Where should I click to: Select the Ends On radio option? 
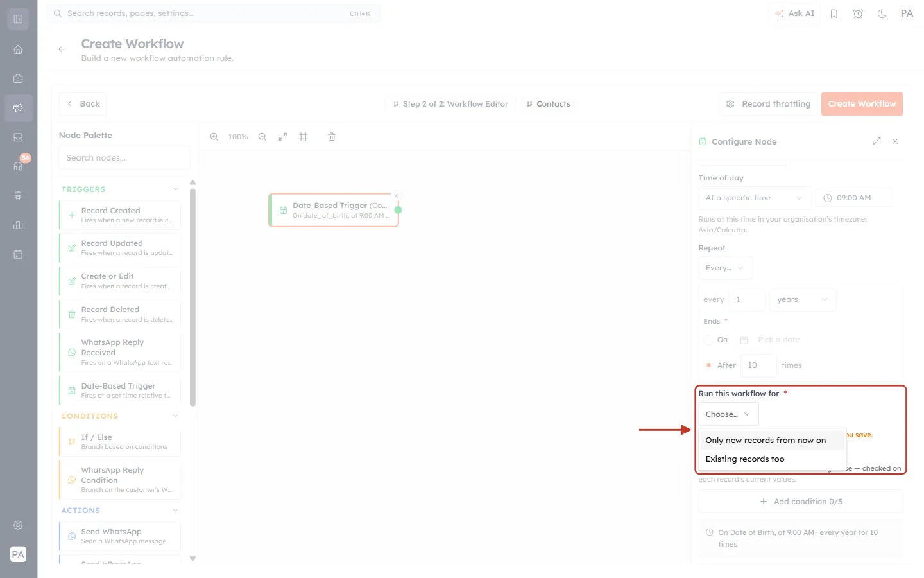pyautogui.click(x=708, y=340)
